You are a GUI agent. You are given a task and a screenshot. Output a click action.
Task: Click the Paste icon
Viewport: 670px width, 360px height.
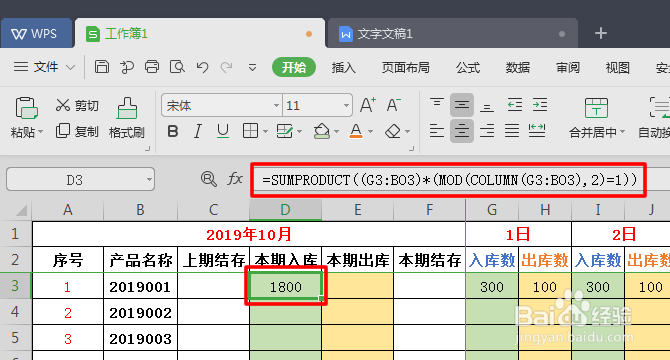coord(26,107)
